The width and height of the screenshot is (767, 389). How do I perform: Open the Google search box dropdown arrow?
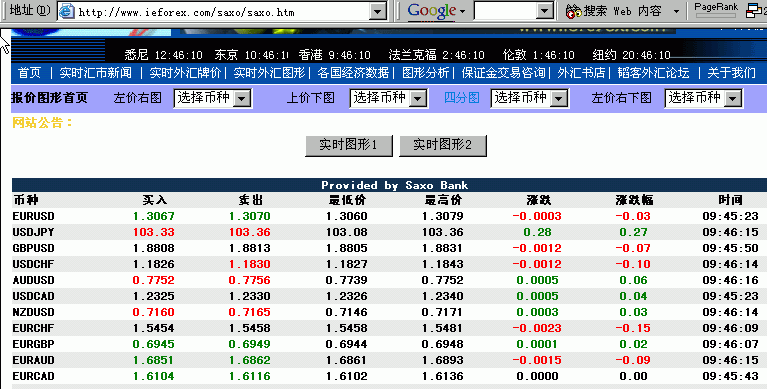(544, 11)
